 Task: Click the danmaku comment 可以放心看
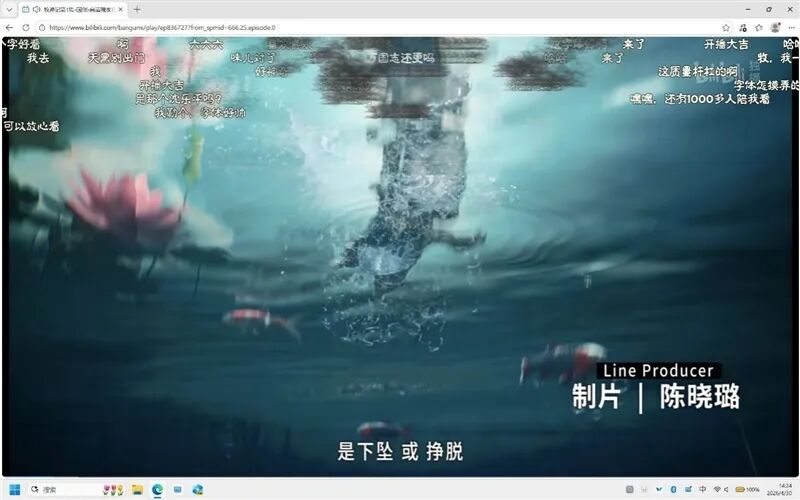(31, 126)
